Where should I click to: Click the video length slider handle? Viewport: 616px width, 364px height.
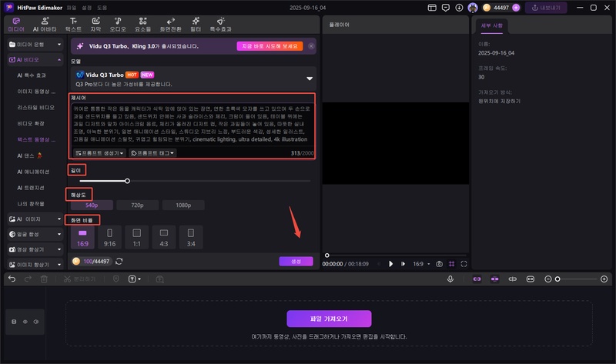[x=127, y=181]
